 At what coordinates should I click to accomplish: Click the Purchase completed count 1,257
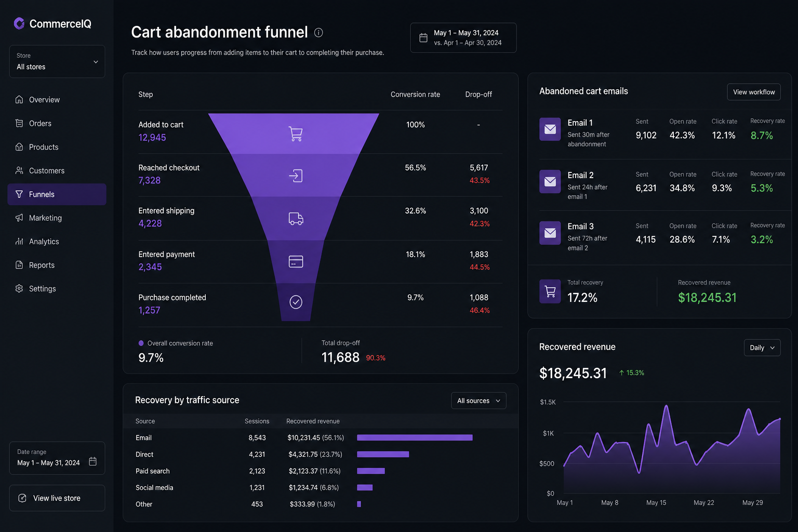[x=149, y=310]
